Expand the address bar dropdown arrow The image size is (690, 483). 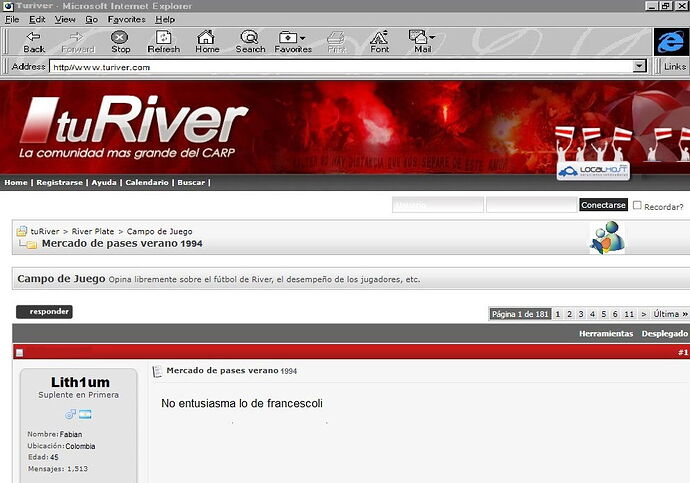[639, 66]
